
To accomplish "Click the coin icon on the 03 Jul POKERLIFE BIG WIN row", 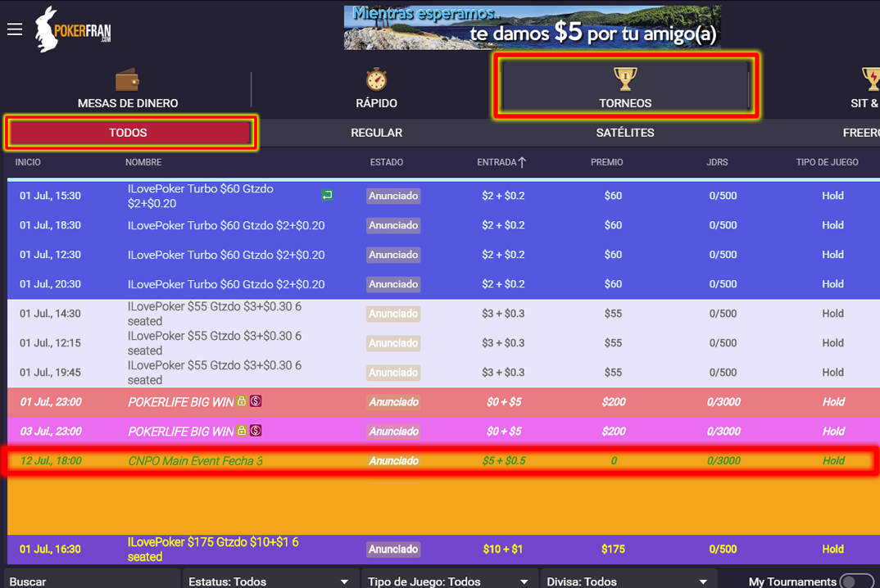I will 256,430.
